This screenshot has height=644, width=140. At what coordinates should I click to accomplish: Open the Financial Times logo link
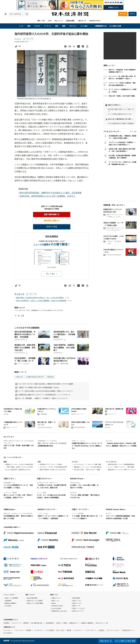pyautogui.click(x=83, y=547)
